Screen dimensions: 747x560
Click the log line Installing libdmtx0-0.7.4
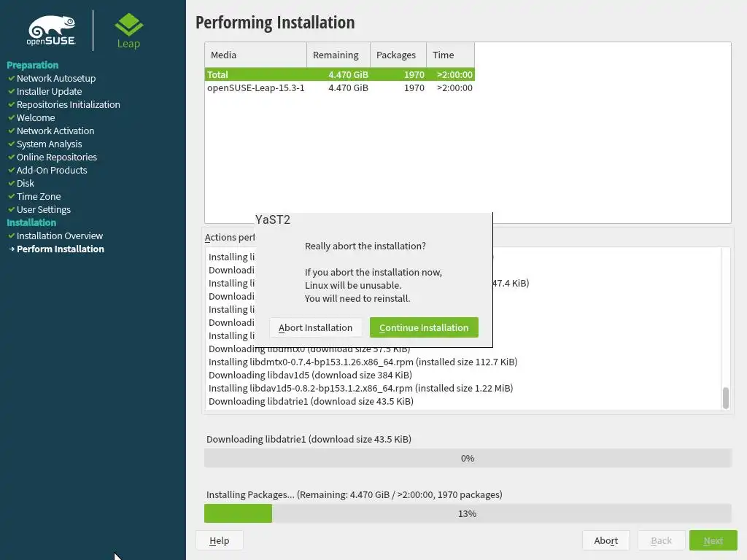363,362
